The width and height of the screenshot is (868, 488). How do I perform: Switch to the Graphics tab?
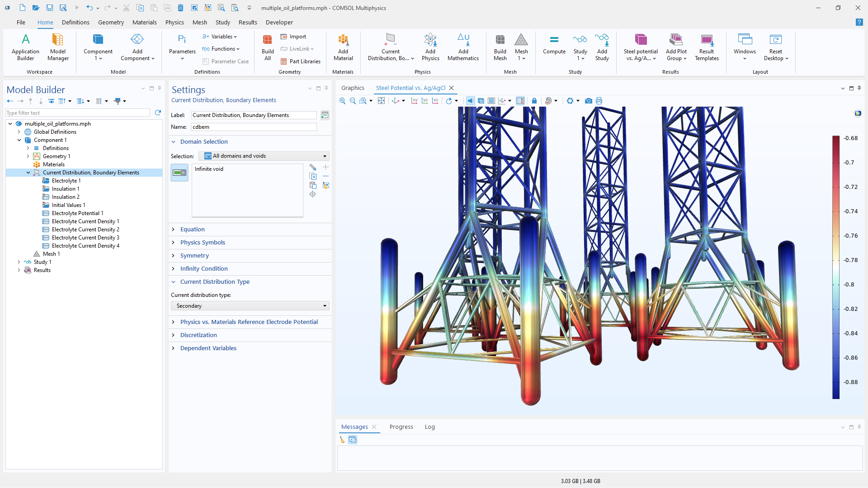point(353,88)
